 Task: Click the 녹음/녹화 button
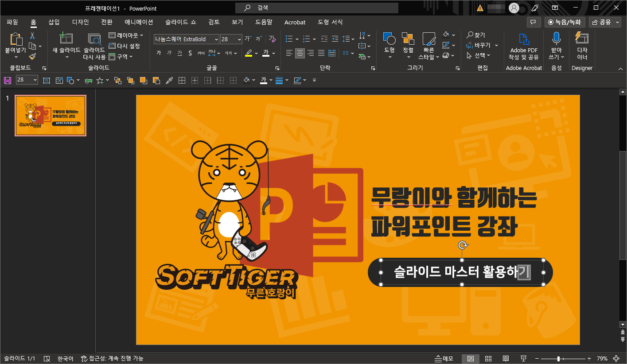point(565,22)
